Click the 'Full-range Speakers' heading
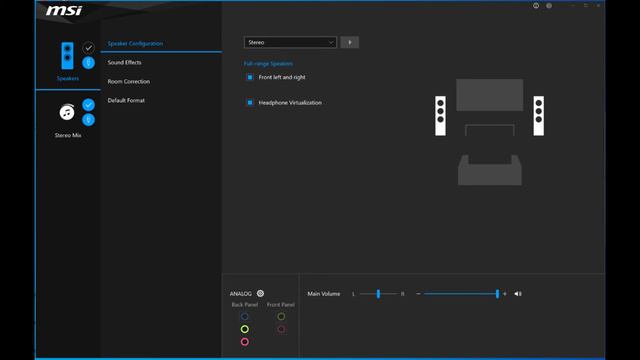 (x=268, y=64)
